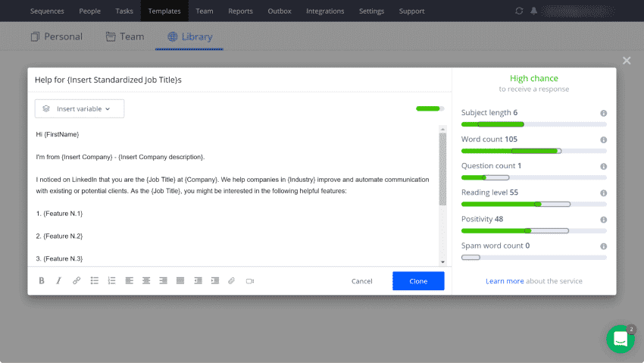The height and width of the screenshot is (363, 644).
Task: Insert a hyperlink icon
Action: pos(77,281)
